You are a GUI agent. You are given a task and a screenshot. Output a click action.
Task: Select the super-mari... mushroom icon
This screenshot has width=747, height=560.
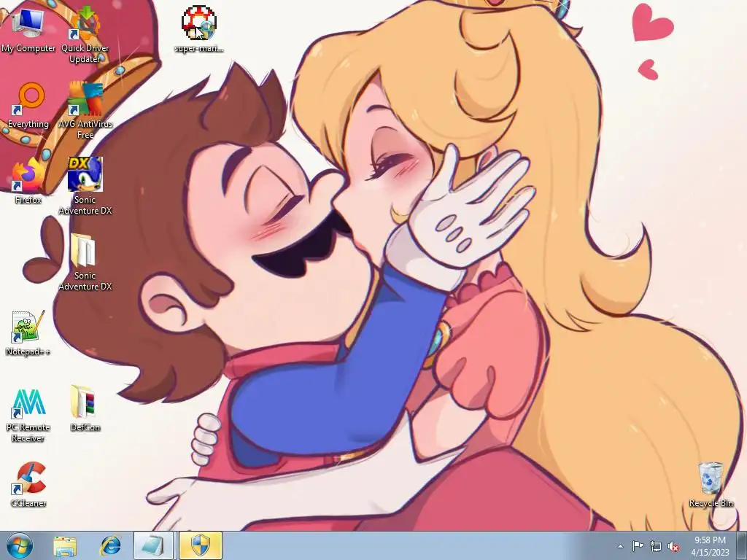[x=198, y=29]
